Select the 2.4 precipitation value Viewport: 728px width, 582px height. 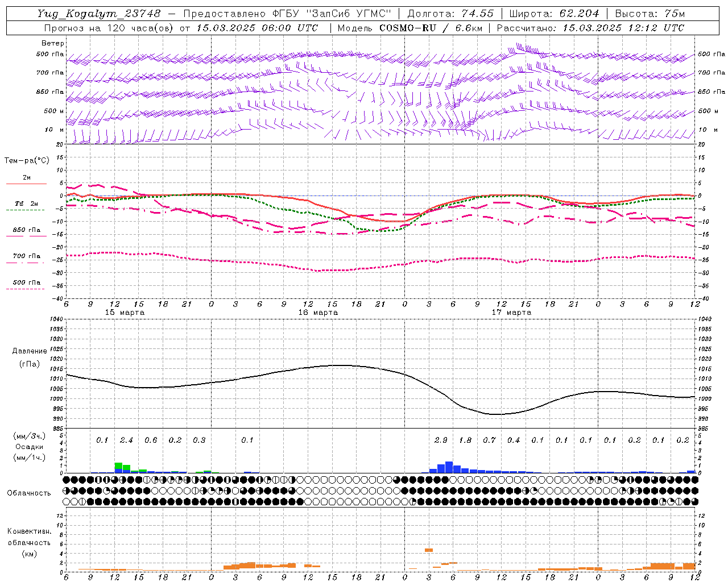pos(126,440)
